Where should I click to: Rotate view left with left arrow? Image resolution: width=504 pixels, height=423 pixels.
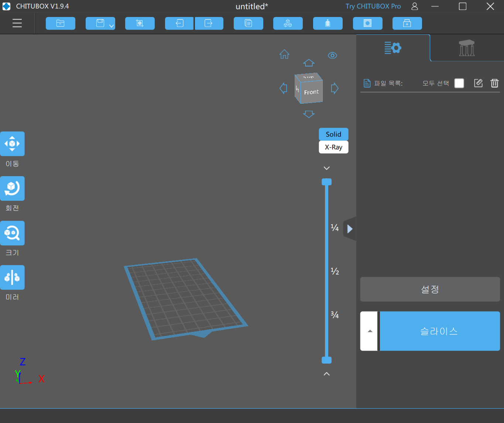[284, 88]
